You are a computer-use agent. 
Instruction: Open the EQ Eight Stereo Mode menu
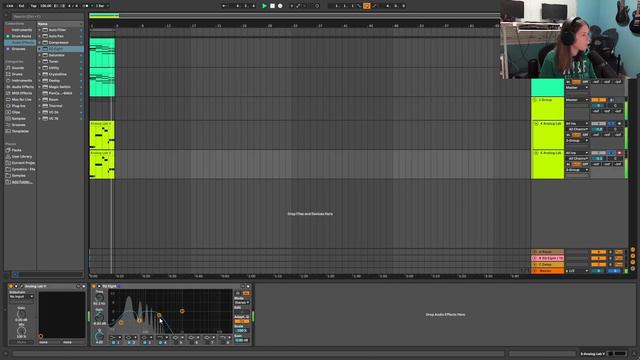tap(242, 302)
